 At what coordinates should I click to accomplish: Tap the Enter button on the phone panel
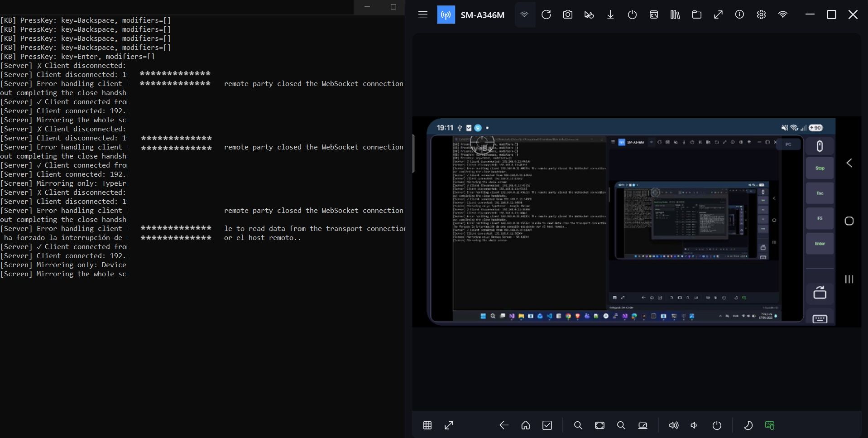pyautogui.click(x=820, y=244)
